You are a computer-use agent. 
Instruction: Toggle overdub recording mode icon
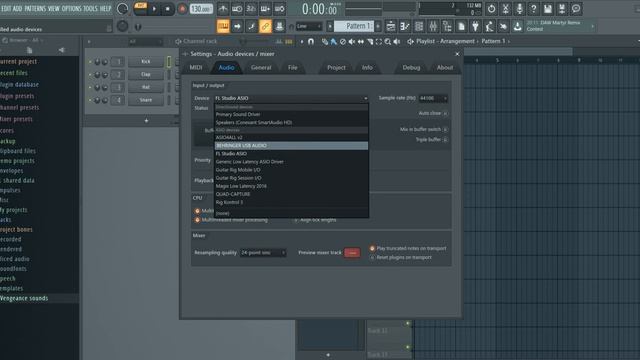[265, 9]
